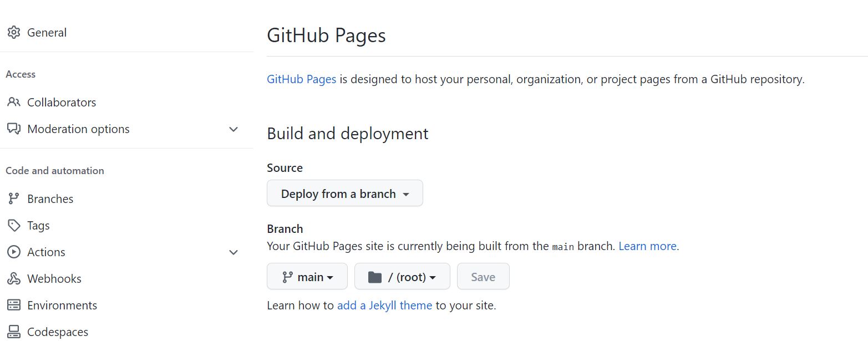
Task: Expand Actions submenu chevron
Action: [x=234, y=252]
